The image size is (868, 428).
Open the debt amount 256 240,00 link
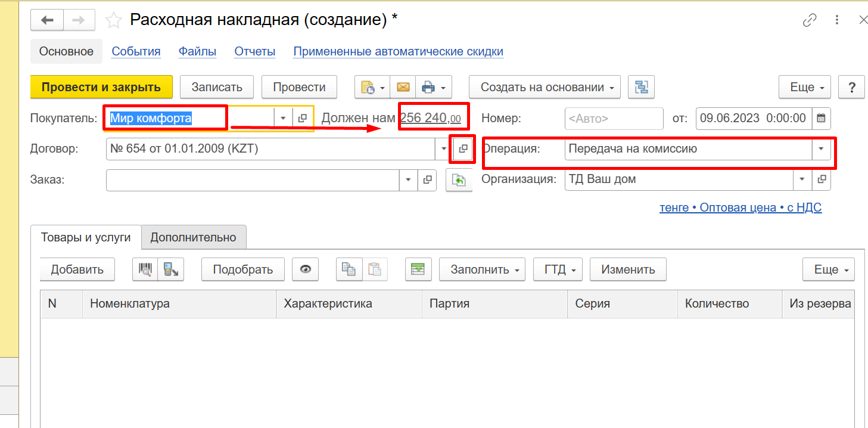[430, 118]
